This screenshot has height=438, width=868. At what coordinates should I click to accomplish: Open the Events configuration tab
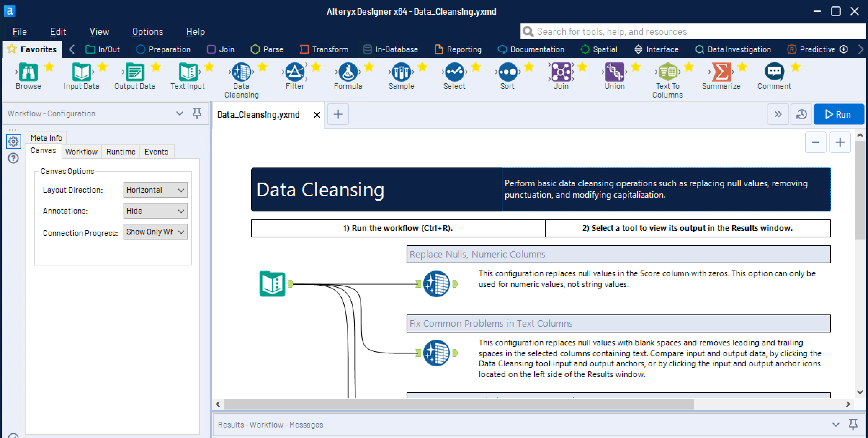click(x=156, y=152)
